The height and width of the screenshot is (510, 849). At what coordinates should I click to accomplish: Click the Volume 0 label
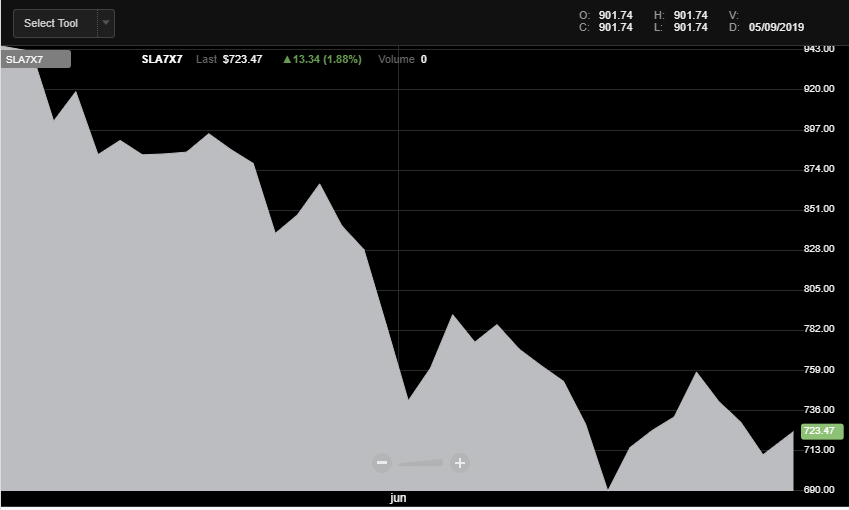pos(402,59)
